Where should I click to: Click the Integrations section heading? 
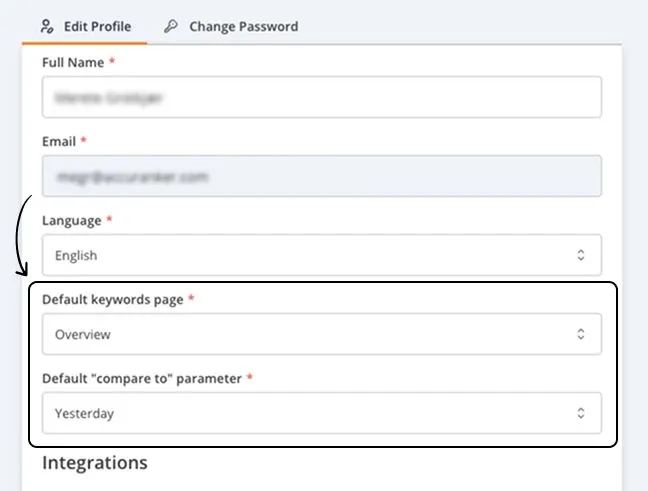94,462
